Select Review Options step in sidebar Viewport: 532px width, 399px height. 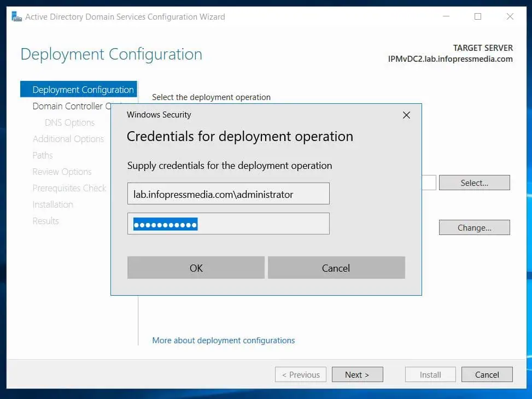[62, 172]
